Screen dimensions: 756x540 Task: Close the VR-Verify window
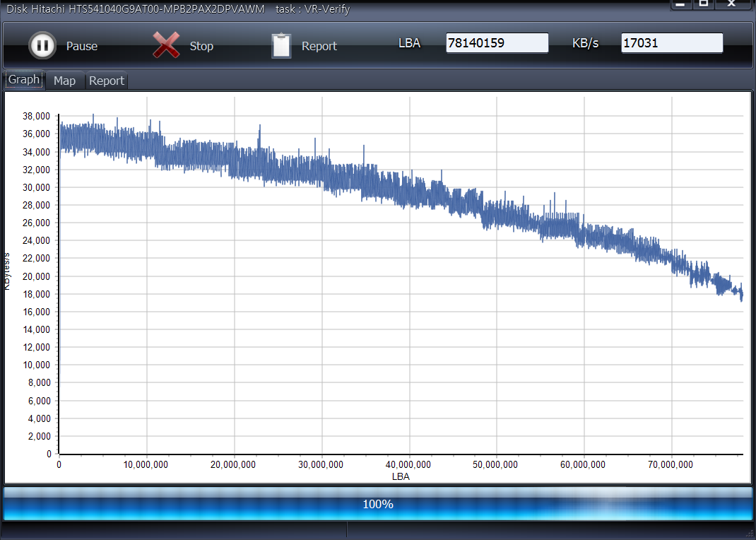[x=731, y=4]
